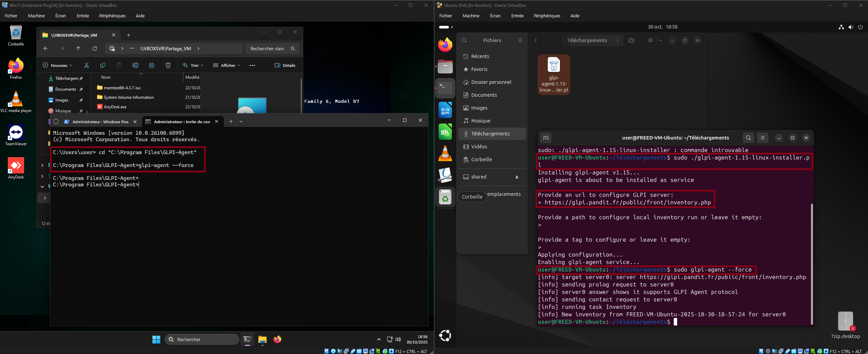The height and width of the screenshot is (354, 868).
Task: Select Téléchargements in Ubuntu Fichiers sidebar
Action: tap(490, 134)
